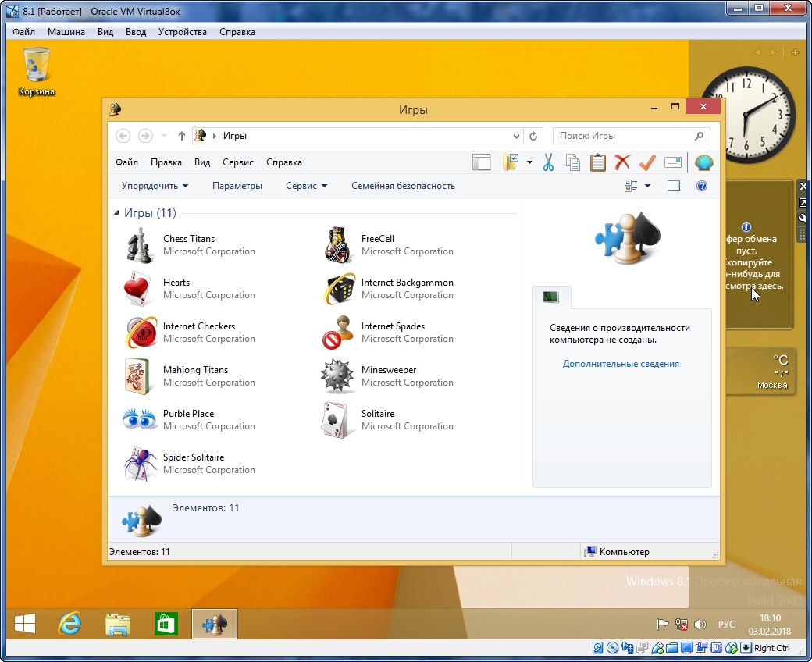Viewport: 812px width, 662px height.
Task: Select Solitaire game
Action: tap(388, 420)
